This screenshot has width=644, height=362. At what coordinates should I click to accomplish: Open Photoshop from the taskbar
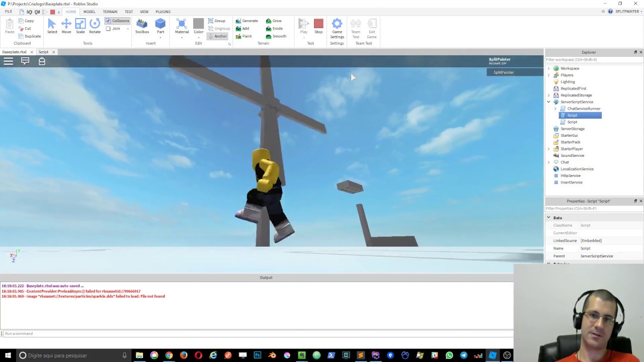pyautogui.click(x=258, y=355)
